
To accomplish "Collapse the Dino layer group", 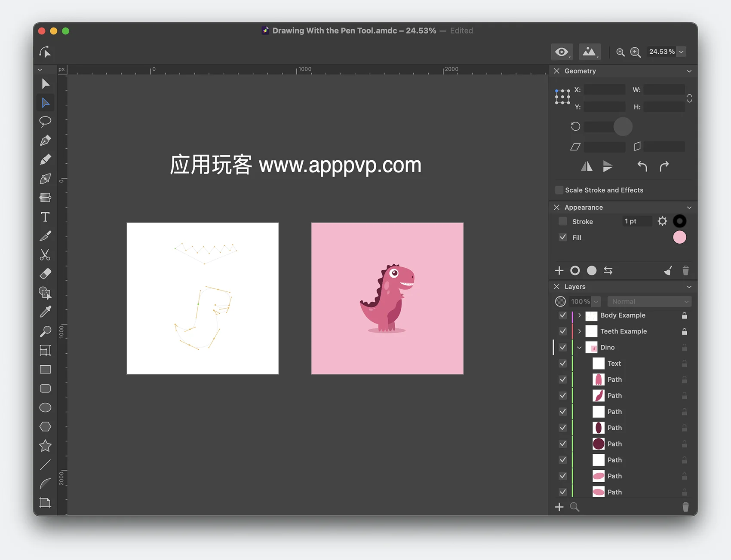I will point(579,347).
